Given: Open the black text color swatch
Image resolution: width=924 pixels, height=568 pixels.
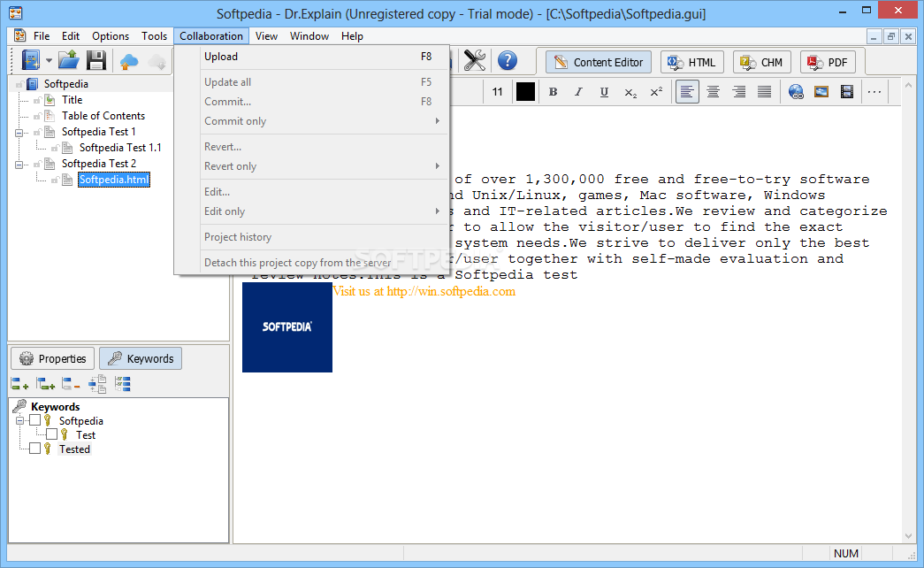Looking at the screenshot, I should 525,92.
